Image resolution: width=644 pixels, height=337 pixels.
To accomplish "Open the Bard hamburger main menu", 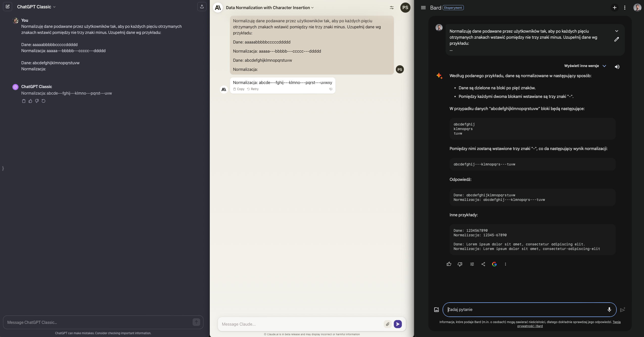I will [x=423, y=8].
